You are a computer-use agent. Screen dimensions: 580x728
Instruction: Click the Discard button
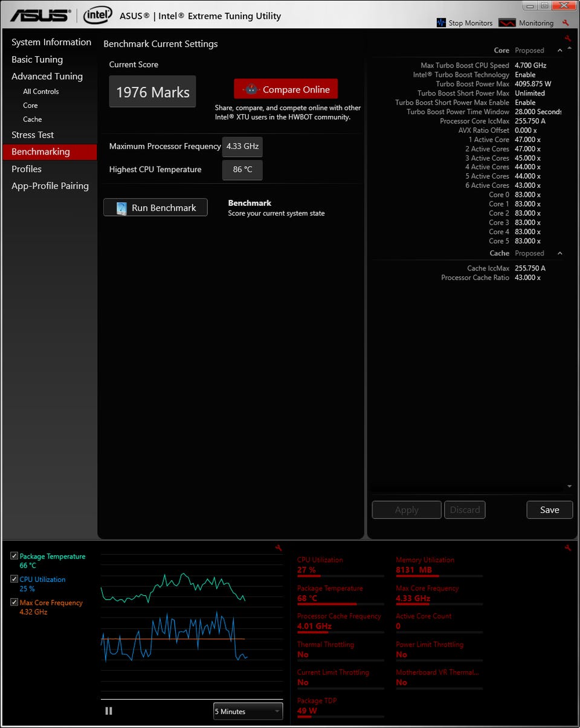[x=465, y=510]
